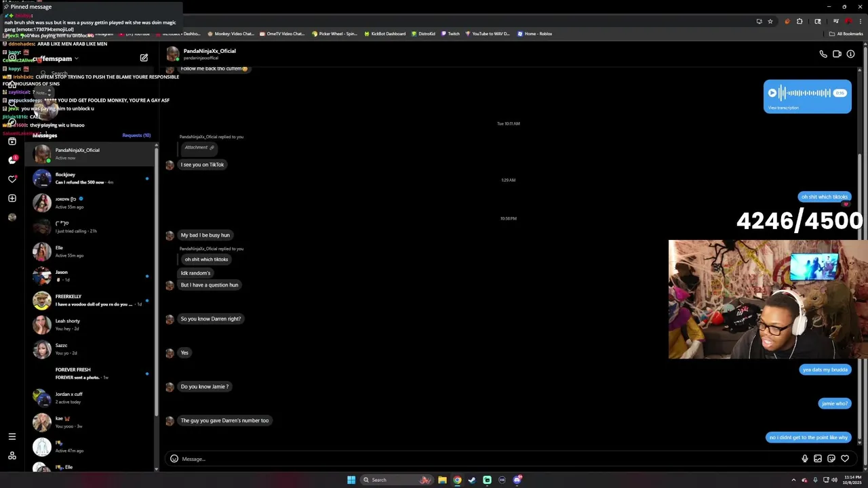868x488 pixels.
Task: Open FOREVER FRESH sent a photo chat
Action: click(90, 373)
